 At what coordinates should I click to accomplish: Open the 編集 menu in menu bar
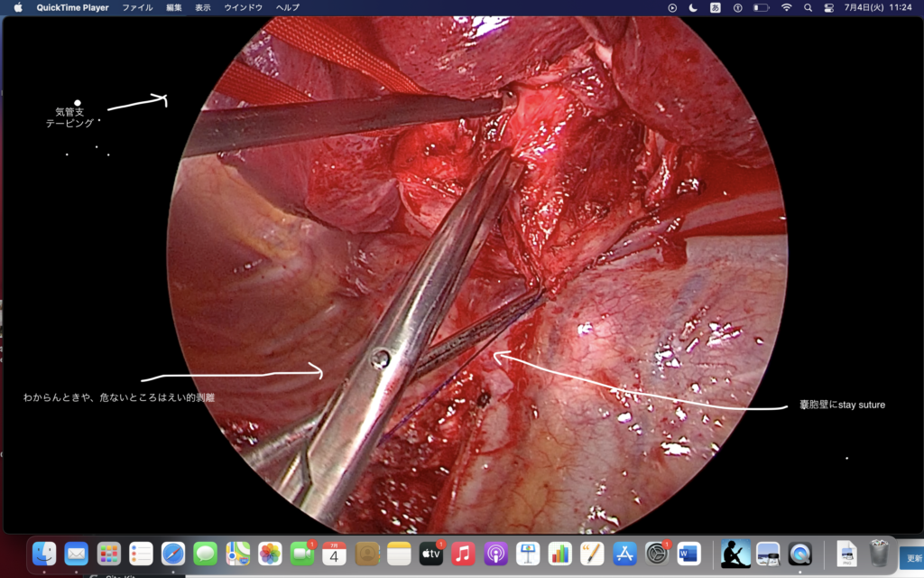coord(174,7)
